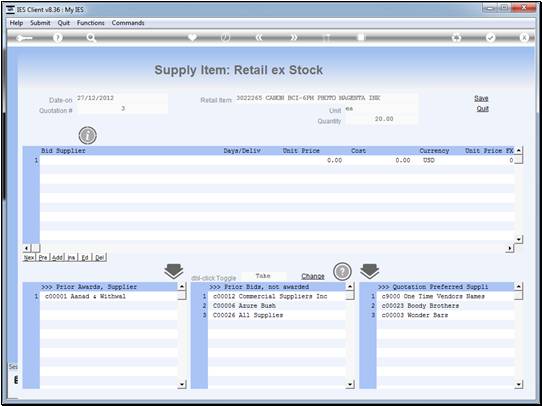Viewport: 542px width, 406px height.
Task: Click the double left arrow toolbar icon
Action: click(x=259, y=38)
